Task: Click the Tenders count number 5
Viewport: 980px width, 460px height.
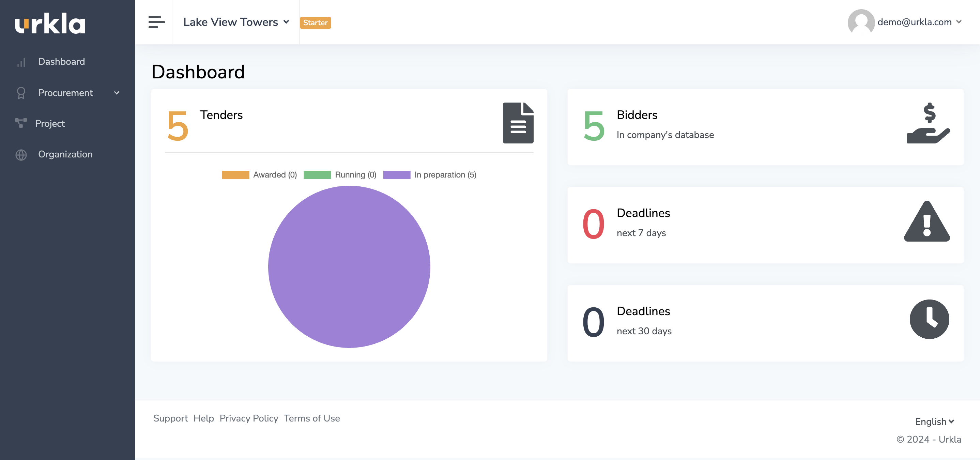Action: click(177, 126)
